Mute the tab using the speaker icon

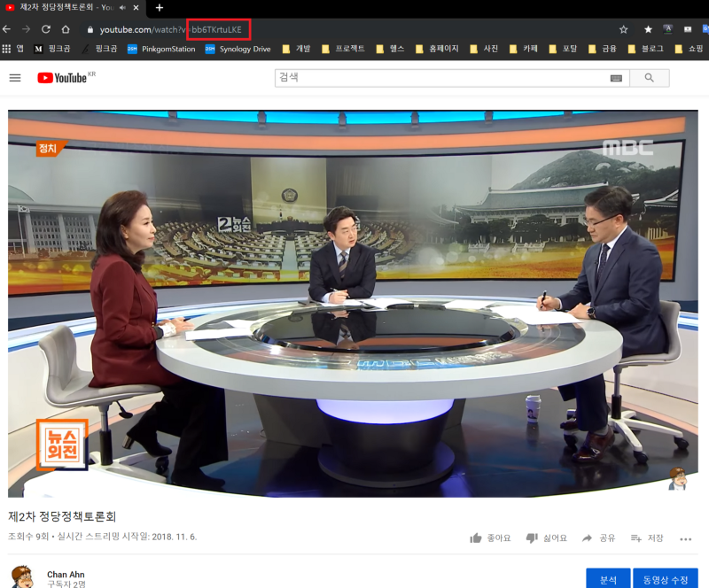[x=122, y=8]
